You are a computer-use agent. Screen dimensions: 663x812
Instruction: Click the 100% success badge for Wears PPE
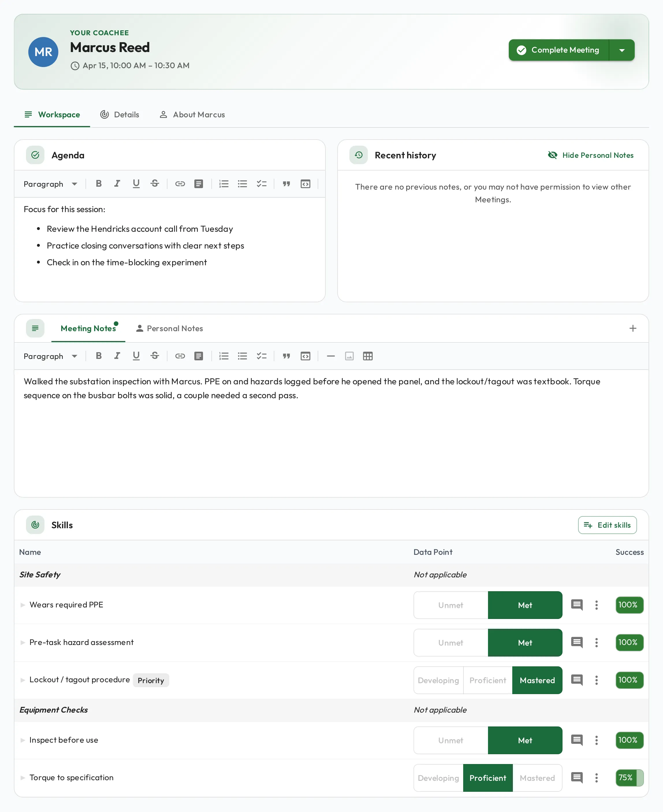[x=630, y=605]
